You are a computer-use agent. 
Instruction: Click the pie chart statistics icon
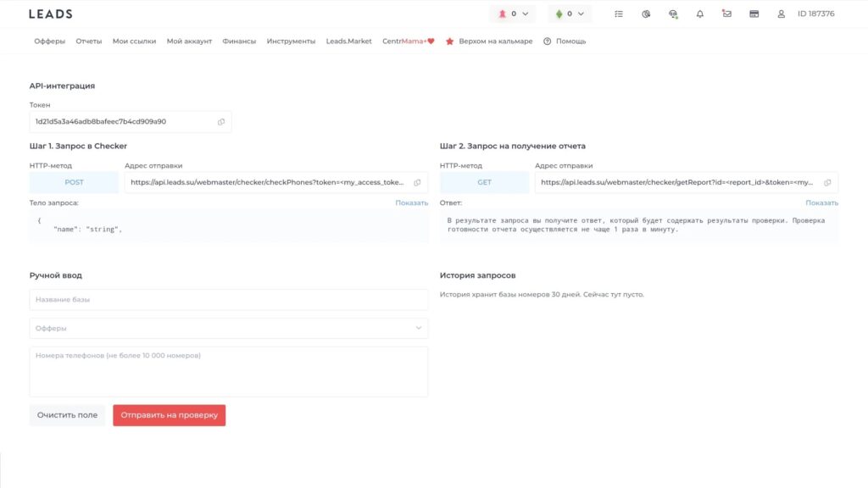point(646,14)
